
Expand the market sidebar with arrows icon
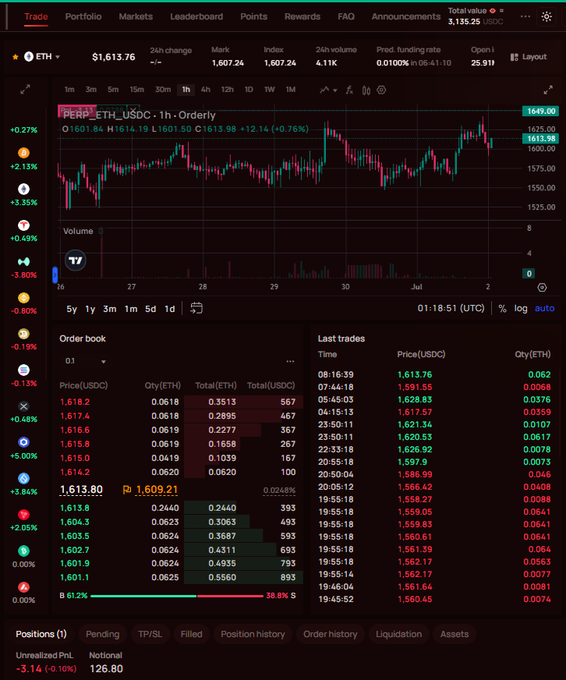25,90
